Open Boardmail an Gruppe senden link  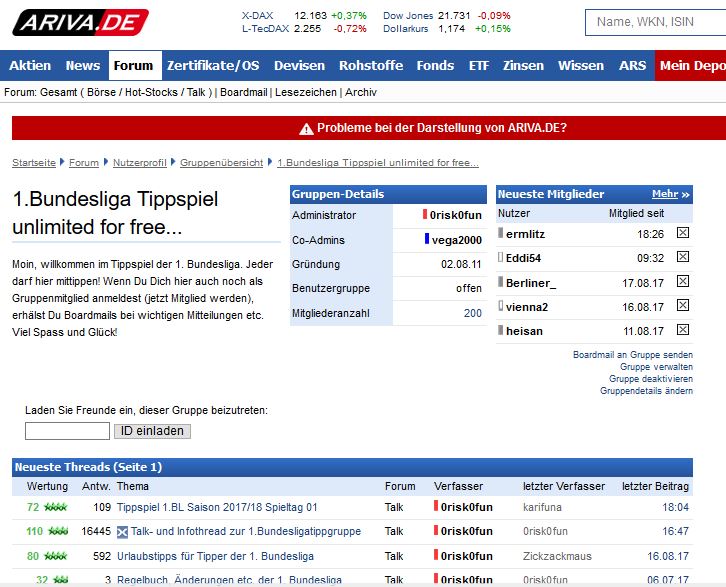632,355
